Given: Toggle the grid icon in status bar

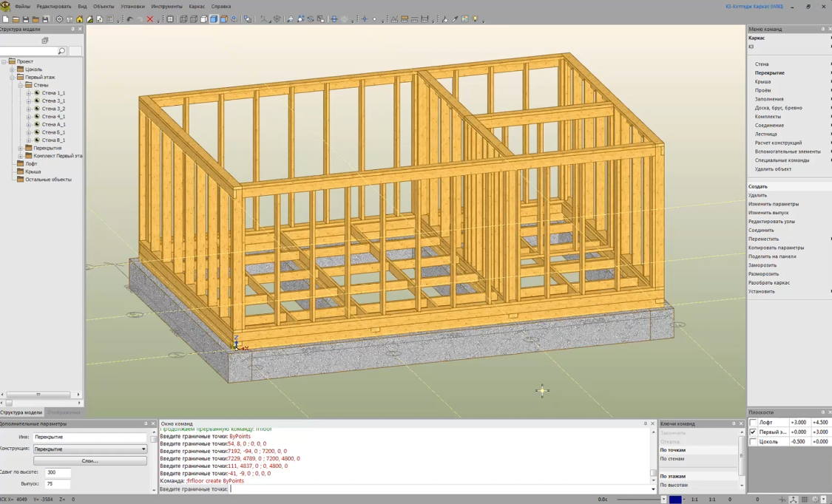Looking at the screenshot, I should coord(805,500).
